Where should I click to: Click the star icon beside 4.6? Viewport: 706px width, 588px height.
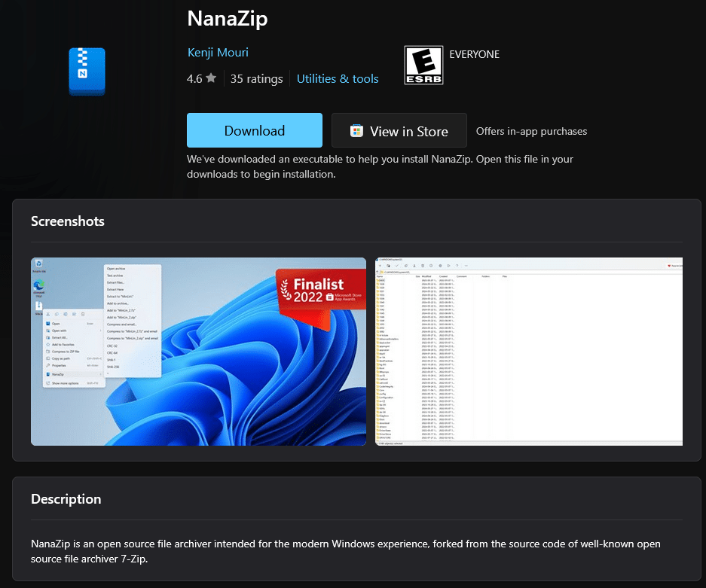click(x=211, y=78)
